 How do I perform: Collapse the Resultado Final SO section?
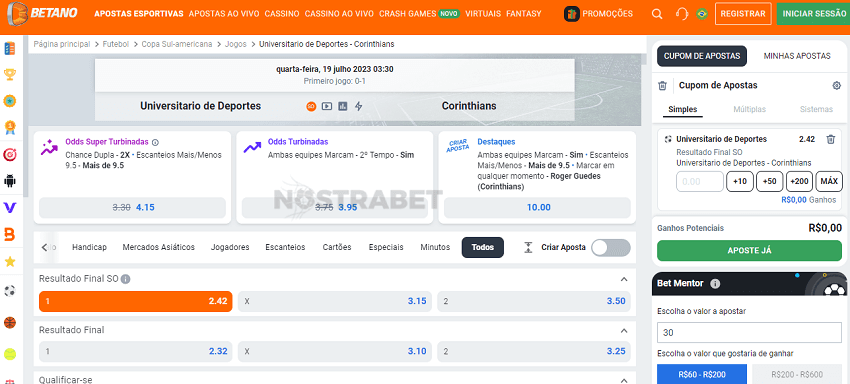coord(624,279)
